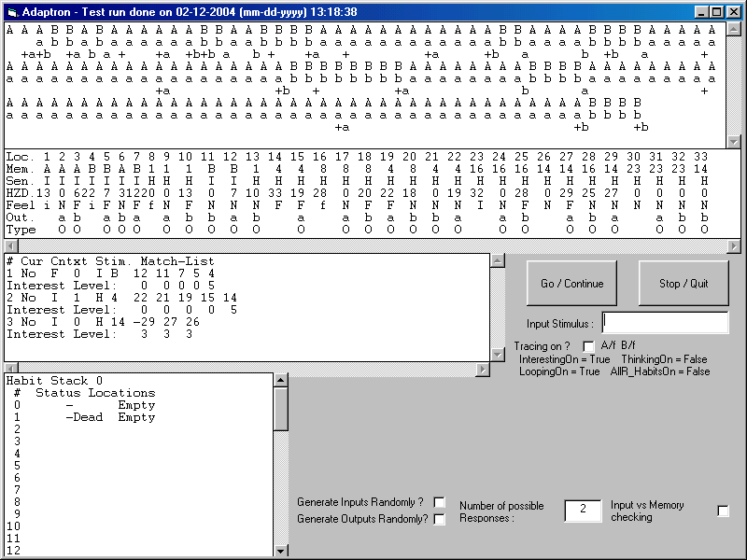The width and height of the screenshot is (747, 560).
Task: Click the 'Out.' row label
Action: (21, 217)
